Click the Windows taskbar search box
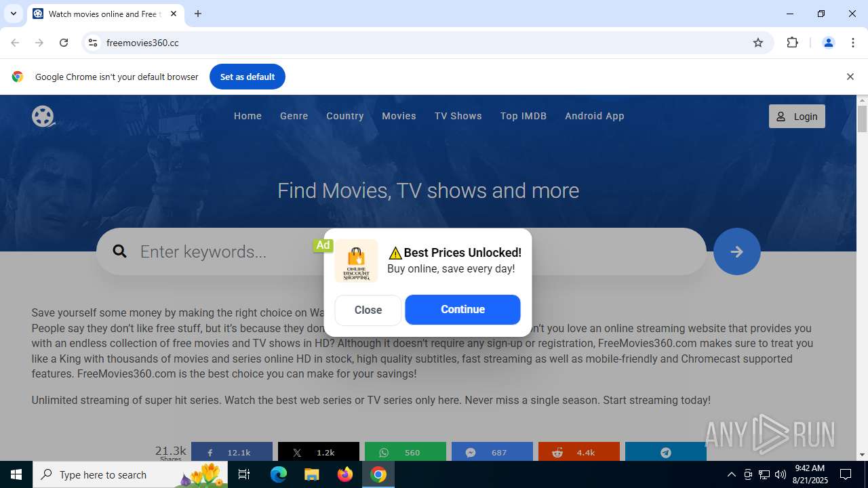Screen dimensions: 868x488 [x=129, y=474]
